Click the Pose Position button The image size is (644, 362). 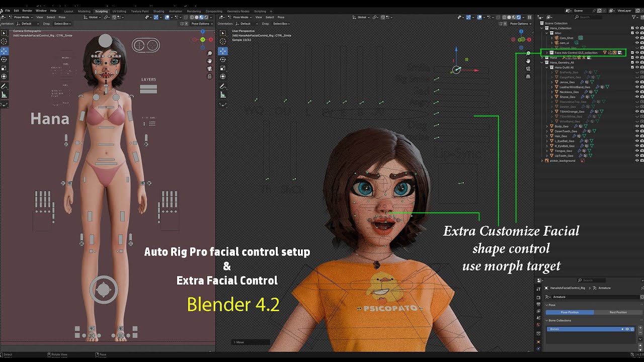point(570,312)
